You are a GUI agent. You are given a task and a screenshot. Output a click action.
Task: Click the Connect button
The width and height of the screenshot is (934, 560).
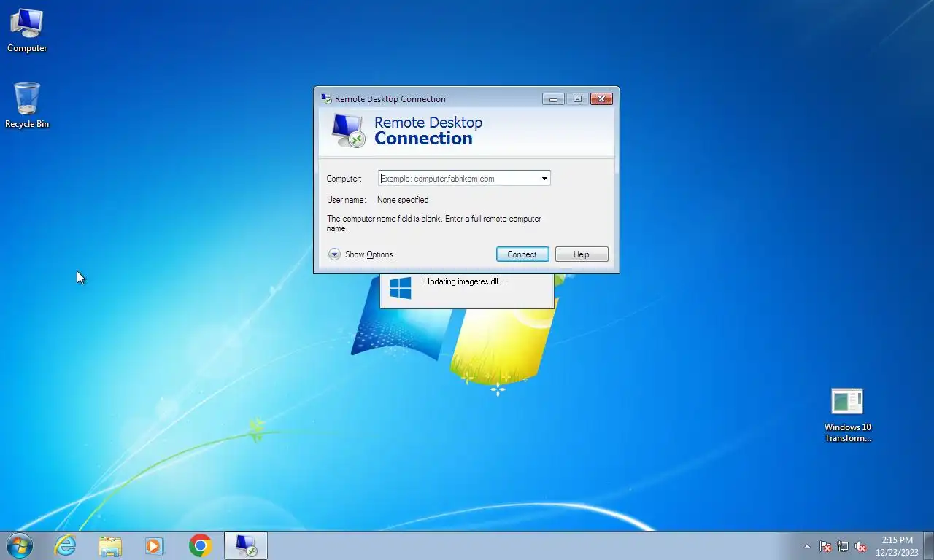(522, 254)
